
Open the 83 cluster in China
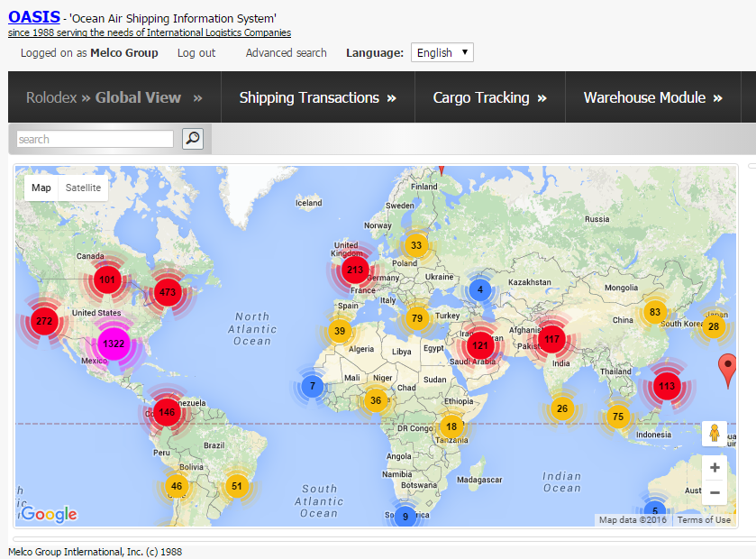pos(655,312)
